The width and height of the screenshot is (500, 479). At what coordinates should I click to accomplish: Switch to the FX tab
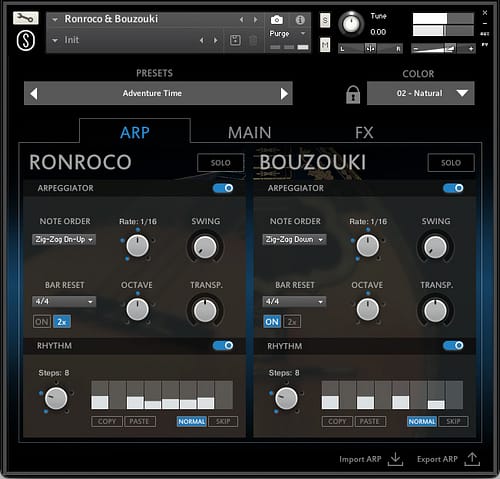[x=364, y=133]
